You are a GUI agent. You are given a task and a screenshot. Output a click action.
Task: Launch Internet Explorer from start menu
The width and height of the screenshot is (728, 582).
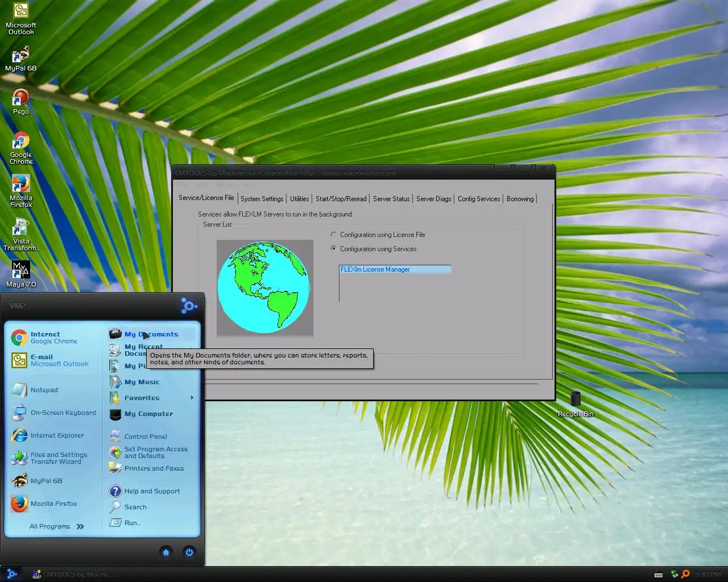53,435
